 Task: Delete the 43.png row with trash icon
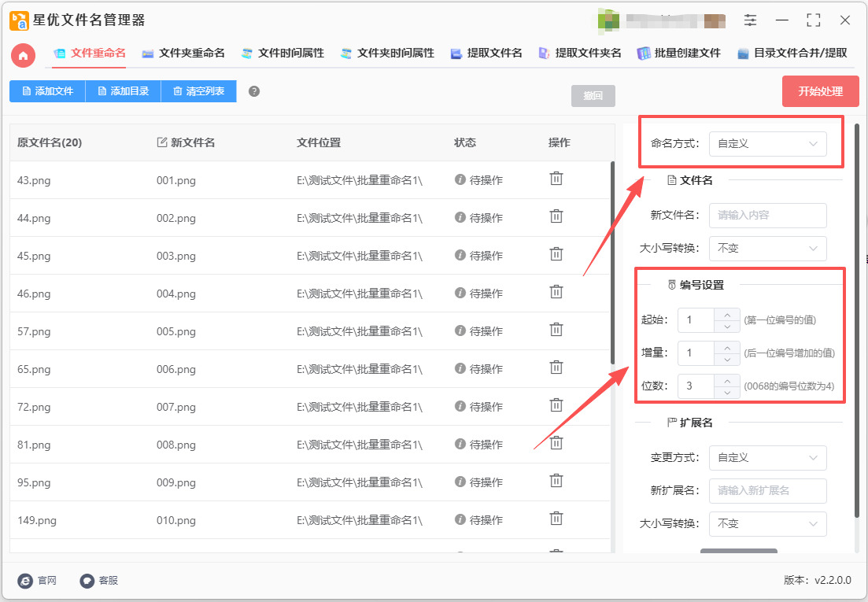(556, 179)
